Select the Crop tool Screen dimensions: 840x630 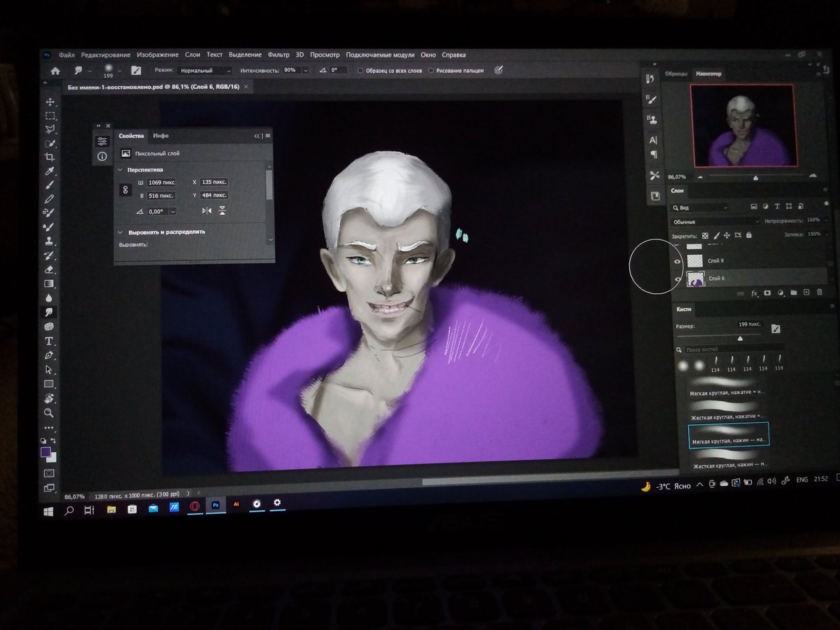pyautogui.click(x=50, y=157)
